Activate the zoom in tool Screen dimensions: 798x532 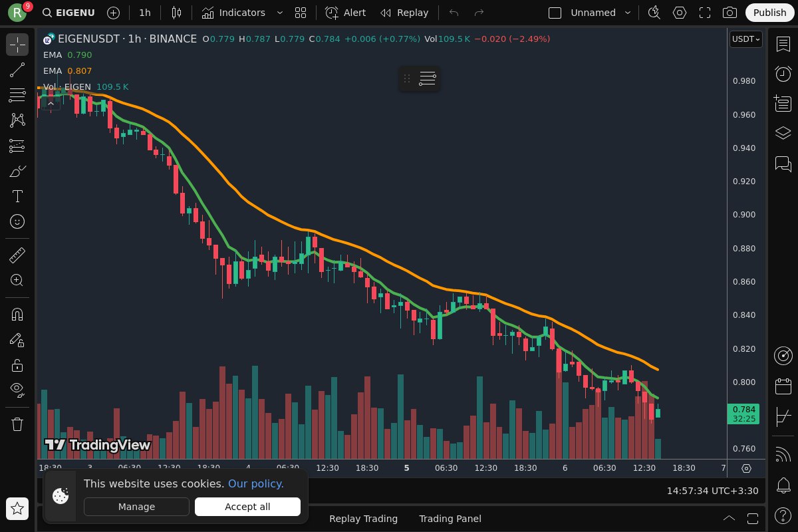17,280
